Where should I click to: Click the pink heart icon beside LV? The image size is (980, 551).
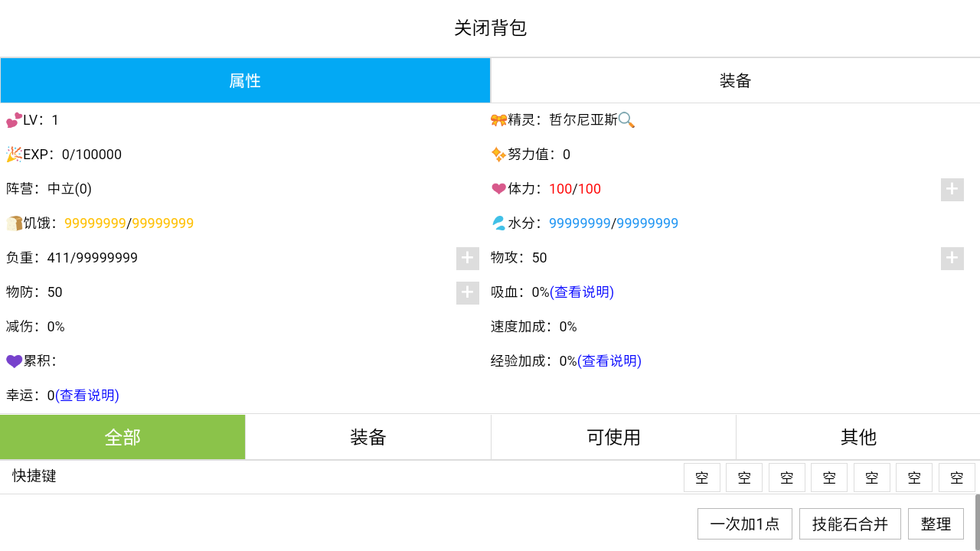pyautogui.click(x=13, y=119)
